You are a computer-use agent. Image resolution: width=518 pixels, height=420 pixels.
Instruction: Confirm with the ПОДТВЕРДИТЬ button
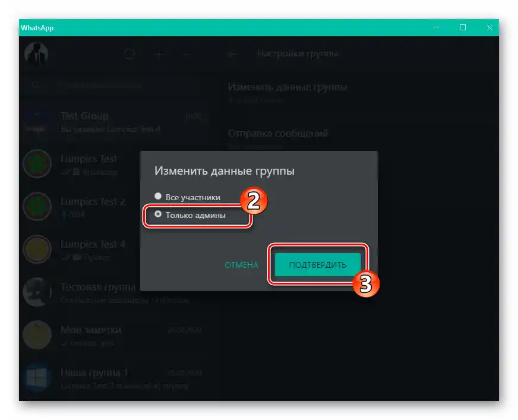[x=317, y=265]
